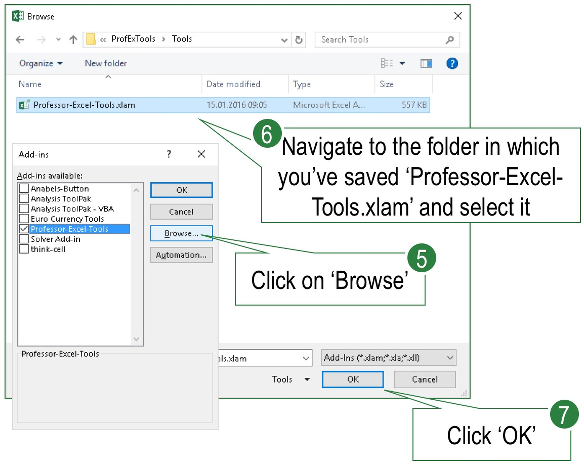
Task: Open the view options dropdown arrow
Action: point(402,64)
